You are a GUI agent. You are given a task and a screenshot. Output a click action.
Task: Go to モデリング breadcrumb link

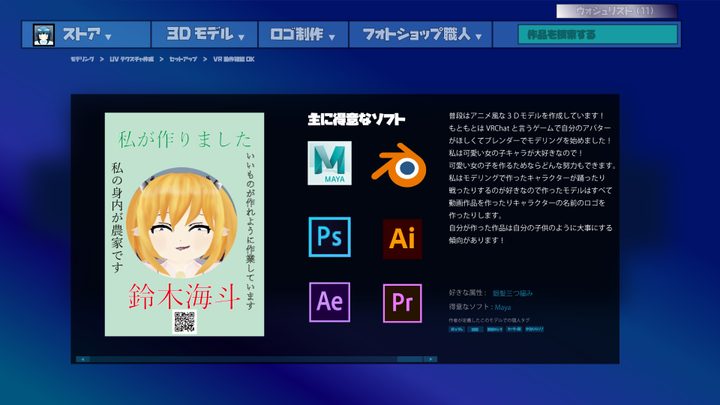click(x=82, y=60)
